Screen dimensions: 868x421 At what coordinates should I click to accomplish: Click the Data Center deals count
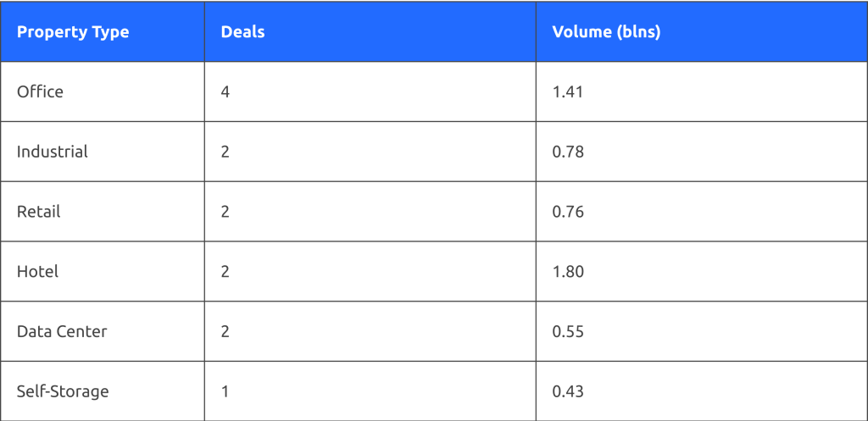pos(225,331)
